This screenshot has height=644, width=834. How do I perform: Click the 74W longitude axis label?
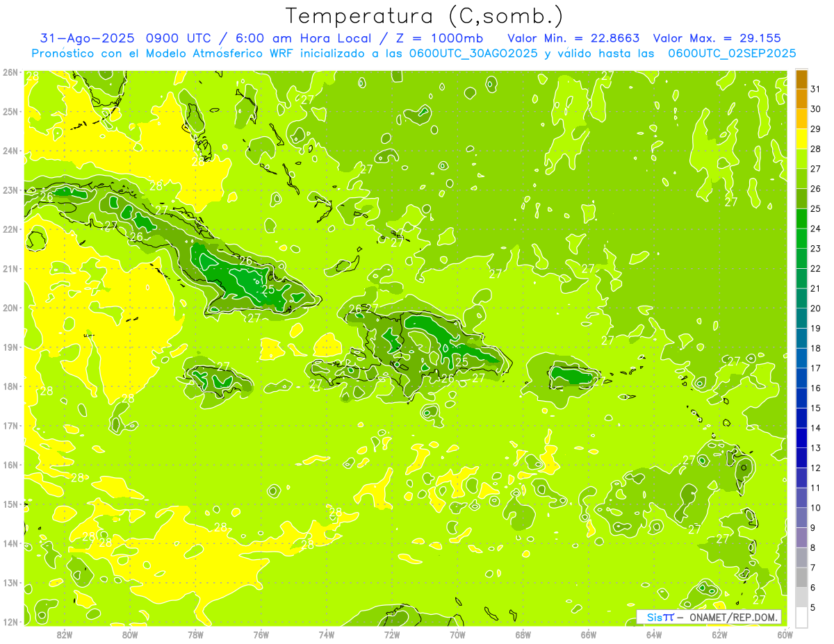coord(326,634)
